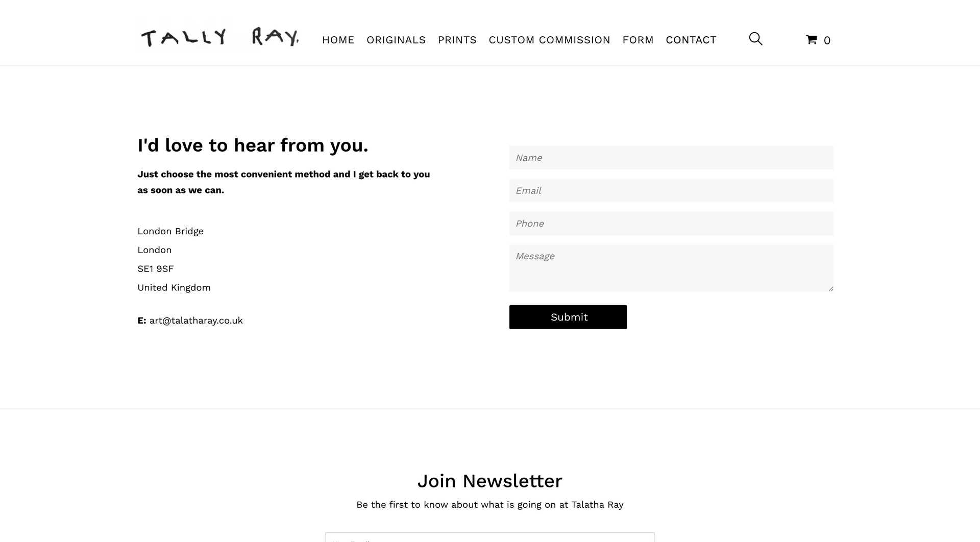
Task: Go to the Home page
Action: [x=338, y=40]
